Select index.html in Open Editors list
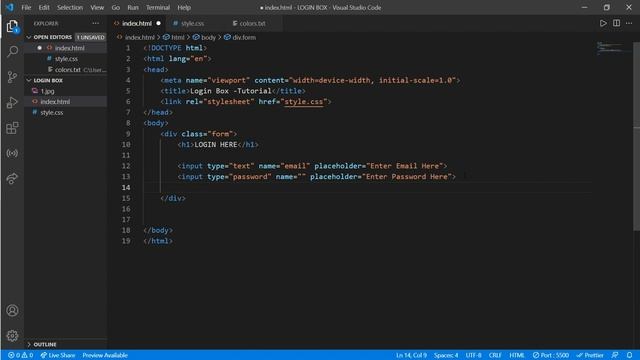 click(x=66, y=48)
